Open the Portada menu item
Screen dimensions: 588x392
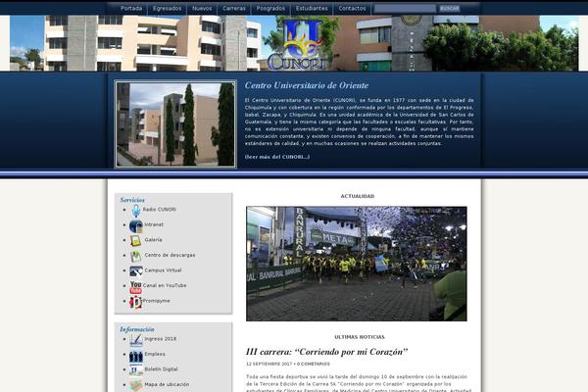tap(131, 8)
